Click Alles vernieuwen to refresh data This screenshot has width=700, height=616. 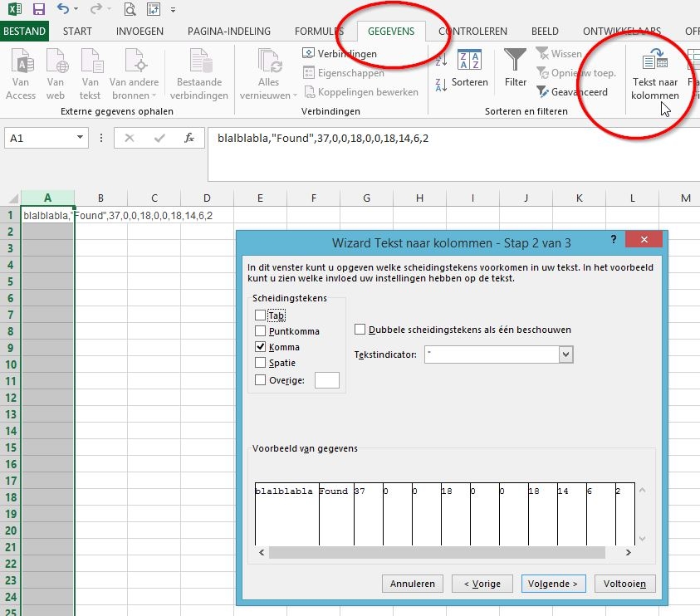click(267, 71)
